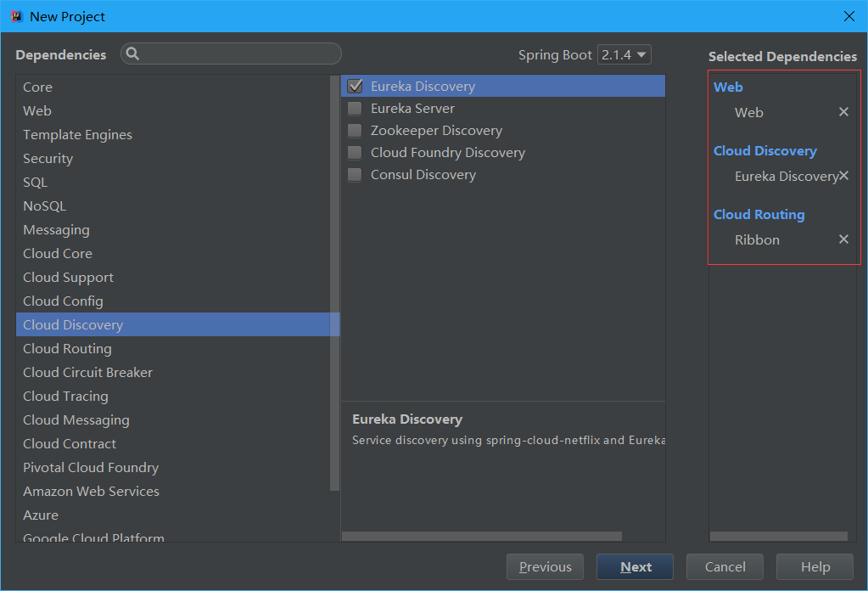
Task: Open the Messaging category
Action: pyautogui.click(x=173, y=230)
